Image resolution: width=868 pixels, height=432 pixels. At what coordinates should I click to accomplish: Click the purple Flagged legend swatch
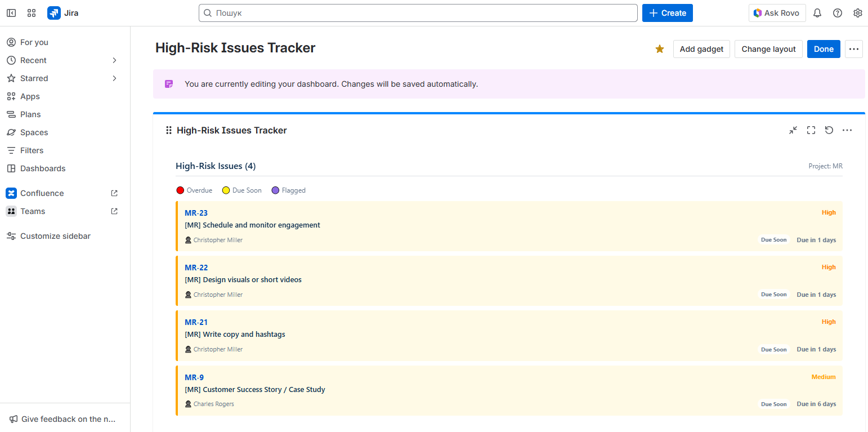pos(275,190)
